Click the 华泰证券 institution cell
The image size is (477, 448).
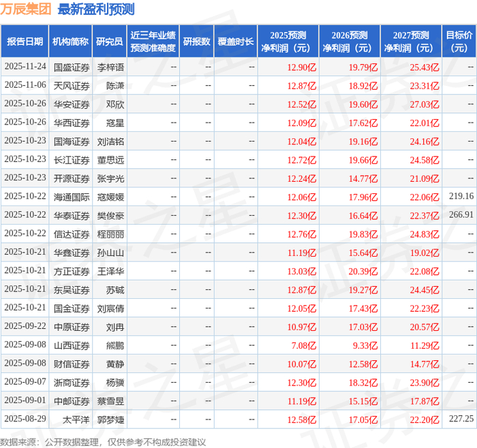click(x=72, y=216)
